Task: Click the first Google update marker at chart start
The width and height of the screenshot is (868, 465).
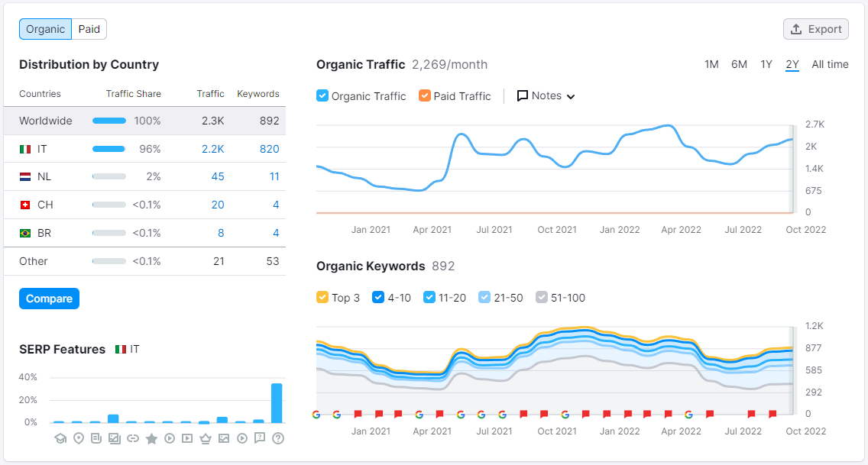Action: (x=316, y=414)
